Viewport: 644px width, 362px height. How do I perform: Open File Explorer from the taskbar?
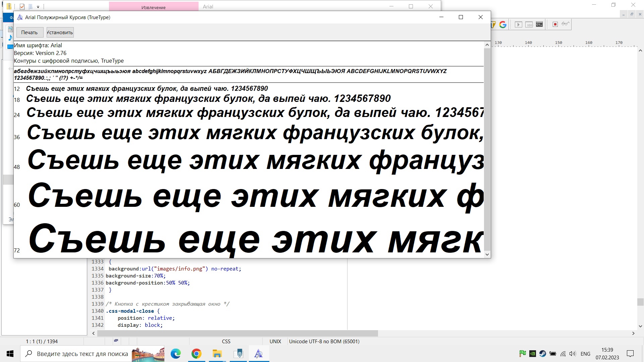coord(217,354)
